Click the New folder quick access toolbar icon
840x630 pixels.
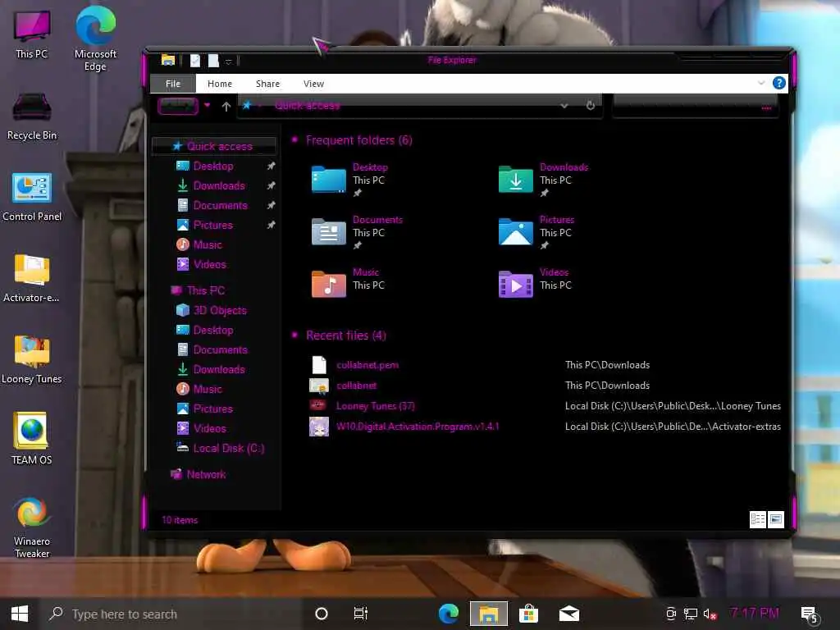(x=213, y=61)
